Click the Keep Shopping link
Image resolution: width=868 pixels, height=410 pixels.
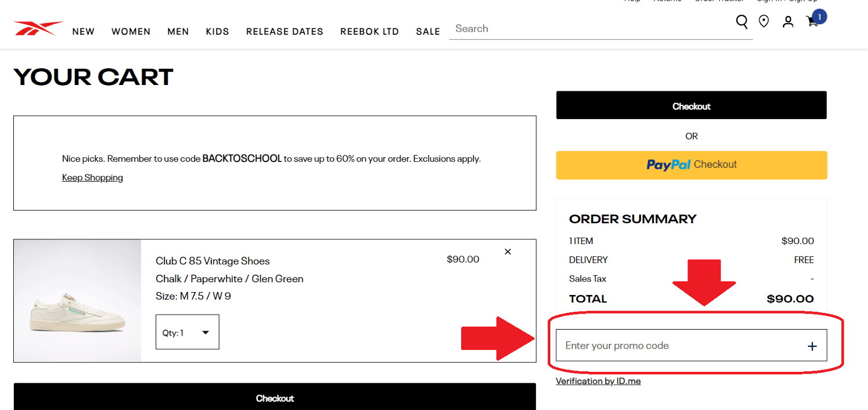(x=92, y=178)
